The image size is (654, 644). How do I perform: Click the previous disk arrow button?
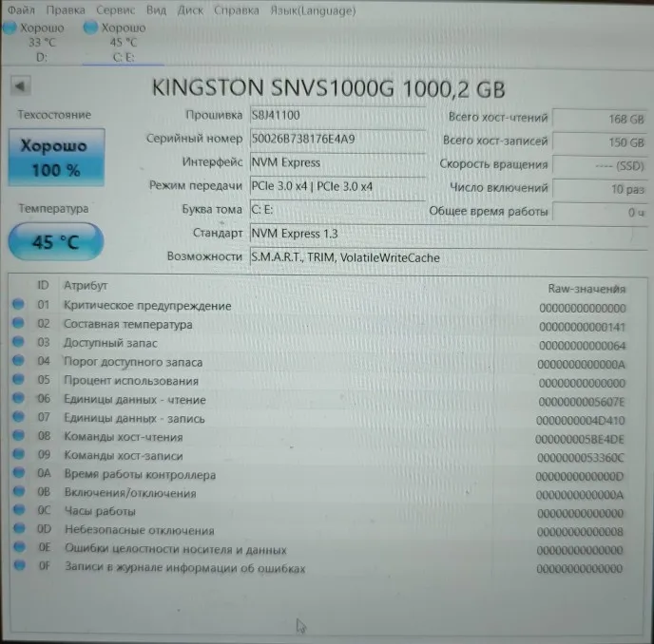click(21, 86)
